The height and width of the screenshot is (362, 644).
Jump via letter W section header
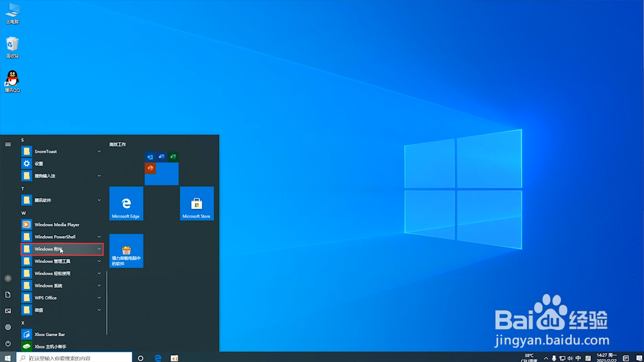coord(23,213)
